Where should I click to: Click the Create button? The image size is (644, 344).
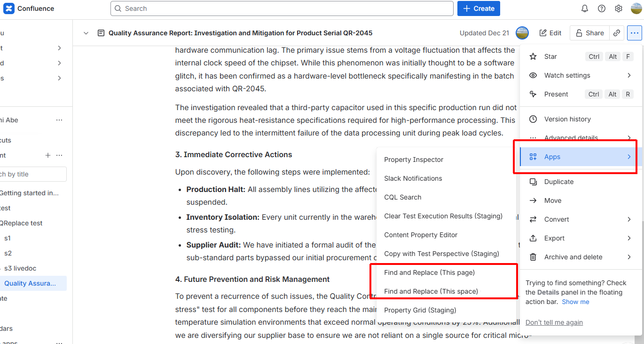click(x=479, y=8)
